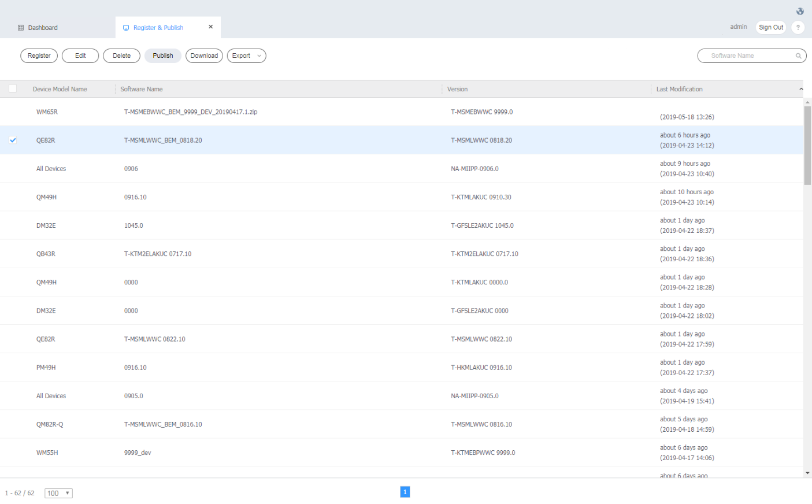Switch to the Dashboard tab
Viewport: 812px width, 504px height.
[x=43, y=28]
